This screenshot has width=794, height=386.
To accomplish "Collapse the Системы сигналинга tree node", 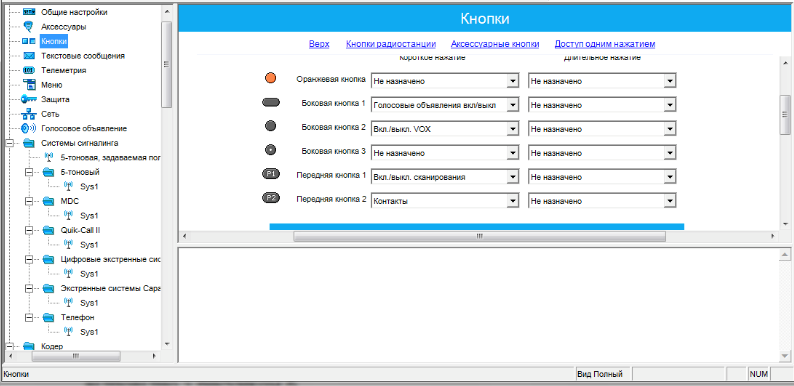I will click(9, 143).
